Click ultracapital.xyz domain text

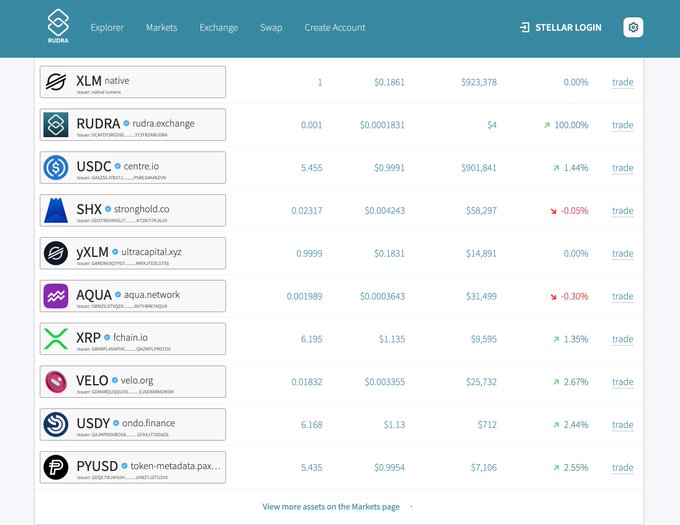click(151, 252)
